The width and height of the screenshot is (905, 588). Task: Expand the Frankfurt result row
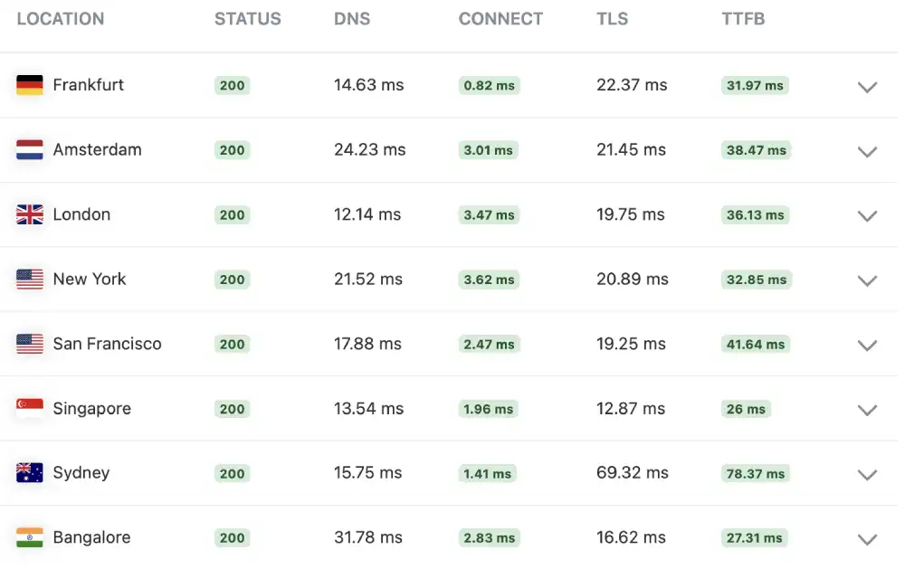867,87
